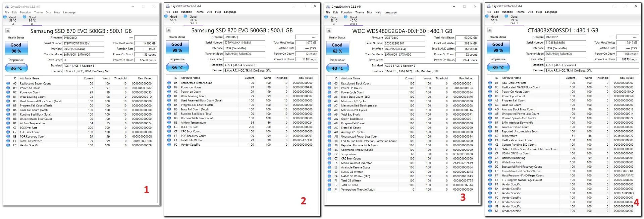Click the firmware field showing UG870400
Image resolution: width=644 pixels, height=219 pixels.
click(x=405, y=38)
